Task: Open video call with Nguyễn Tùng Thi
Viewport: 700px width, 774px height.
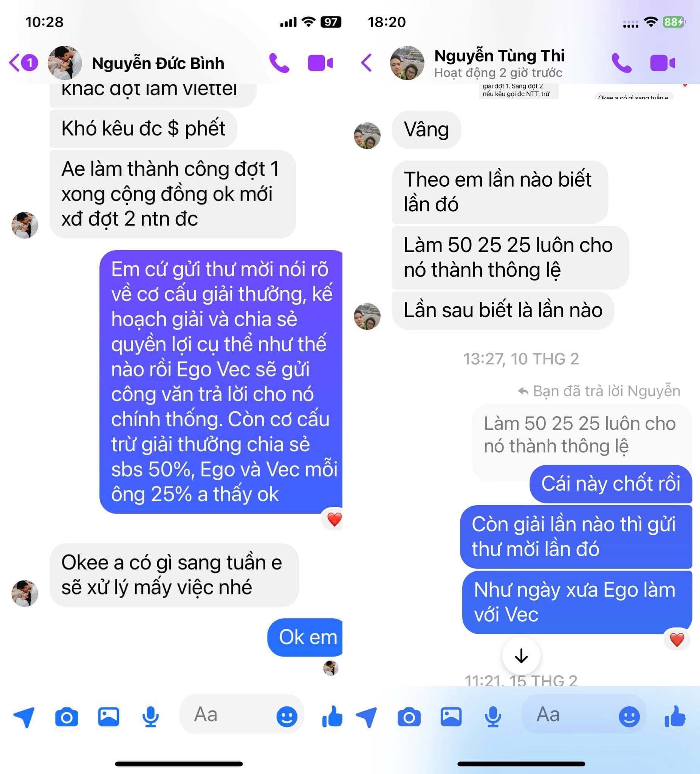Action: (662, 63)
